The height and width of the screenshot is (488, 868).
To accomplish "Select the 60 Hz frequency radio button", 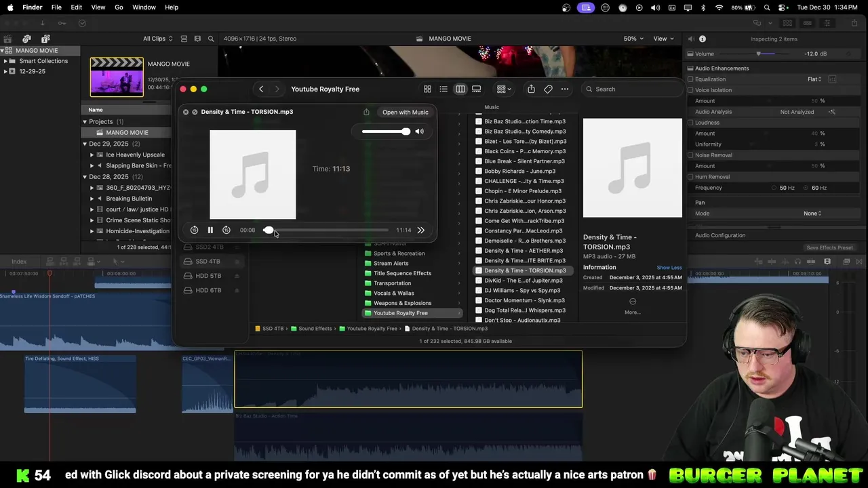I will [x=807, y=188].
